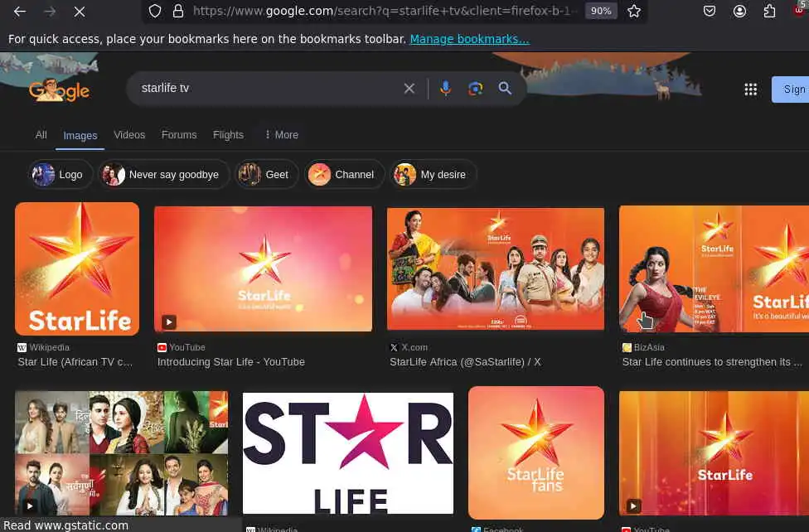Open the Forums tab
The image size is (809, 532).
(179, 135)
